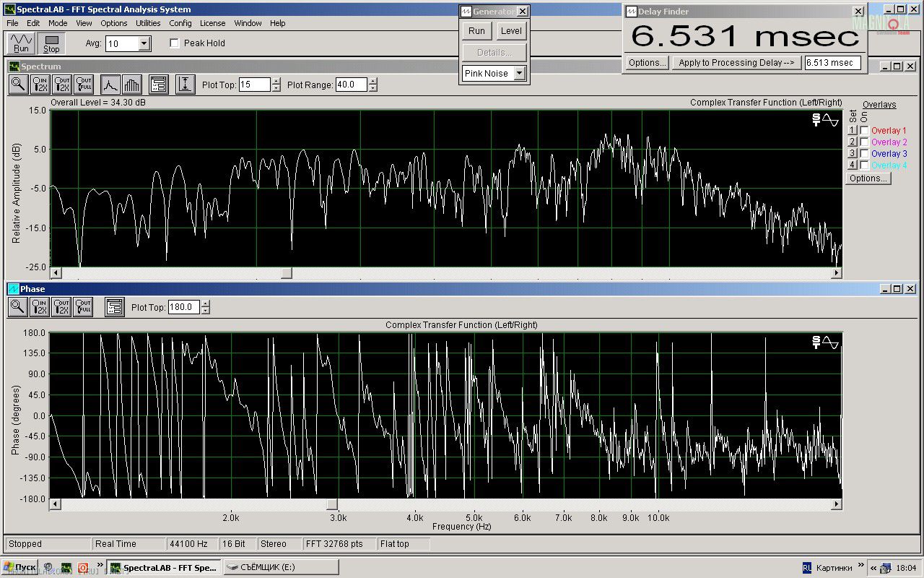Image resolution: width=924 pixels, height=578 pixels.
Task: Increase Spectrum Plot Top value with up arrow
Action: coord(276,82)
